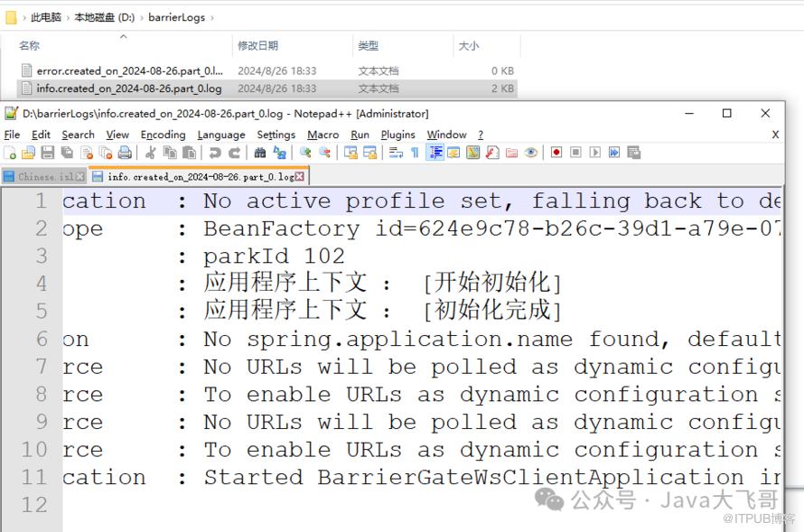804x532 pixels.
Task: Toggle the indent guide toolbar button
Action: tap(435, 153)
